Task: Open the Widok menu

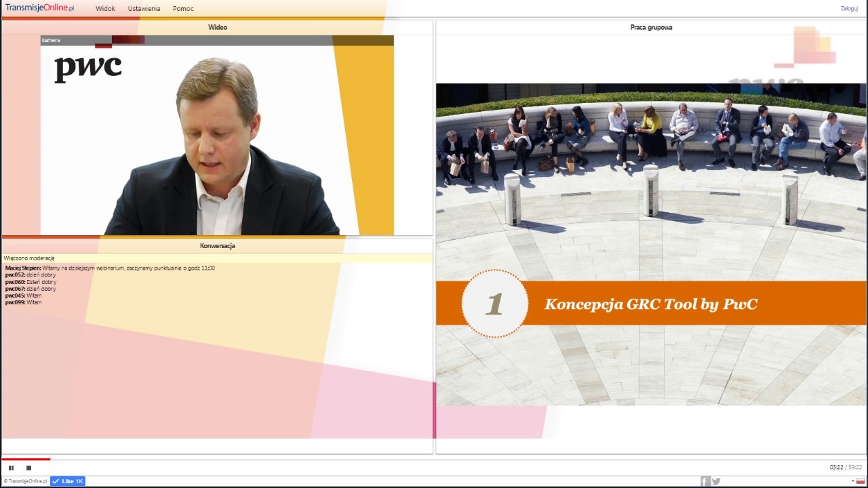Action: pyautogui.click(x=105, y=9)
